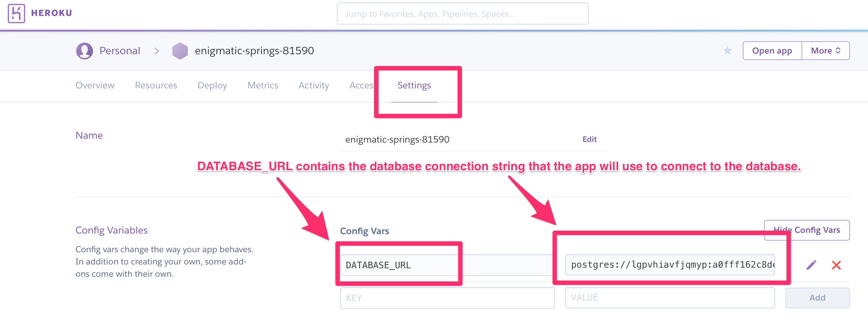The width and height of the screenshot is (868, 327).
Task: Click the HEROKU wordmark
Action: click(52, 13)
